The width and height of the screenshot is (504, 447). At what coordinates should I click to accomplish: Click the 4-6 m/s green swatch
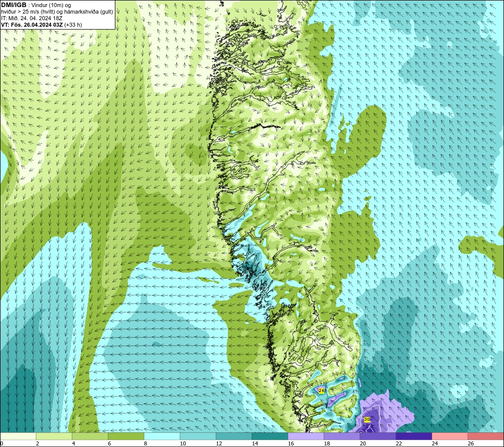point(90,436)
